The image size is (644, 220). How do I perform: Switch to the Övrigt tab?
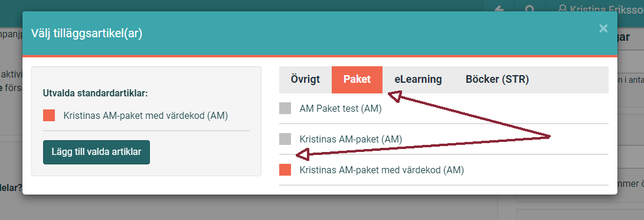(305, 79)
